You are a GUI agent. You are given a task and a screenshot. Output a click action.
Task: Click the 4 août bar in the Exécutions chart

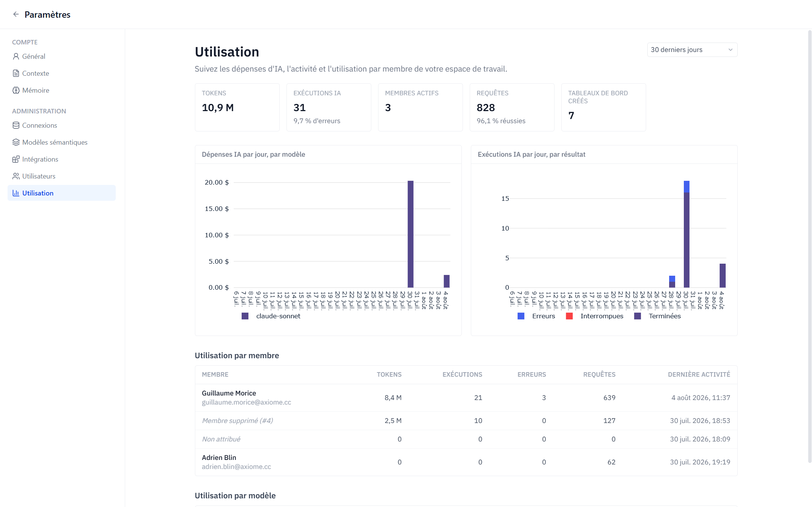tap(723, 276)
